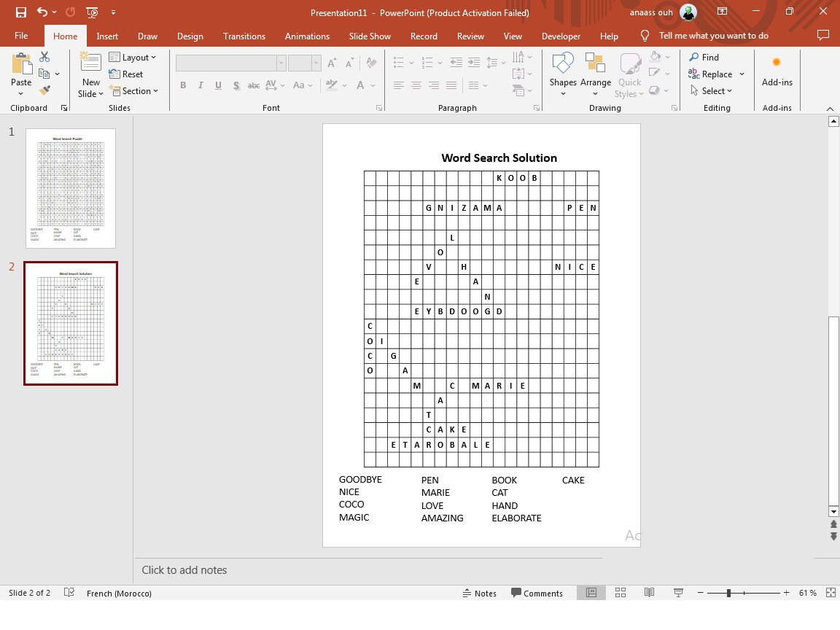This screenshot has width=840, height=630.
Task: Open the Comments pane toggle
Action: 538,593
